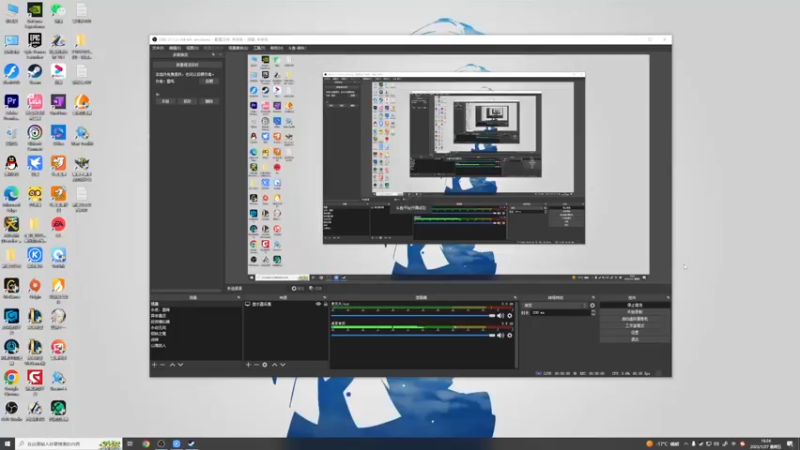The height and width of the screenshot is (450, 800).
Task: Toggle lock on display capture source
Action: (x=326, y=304)
